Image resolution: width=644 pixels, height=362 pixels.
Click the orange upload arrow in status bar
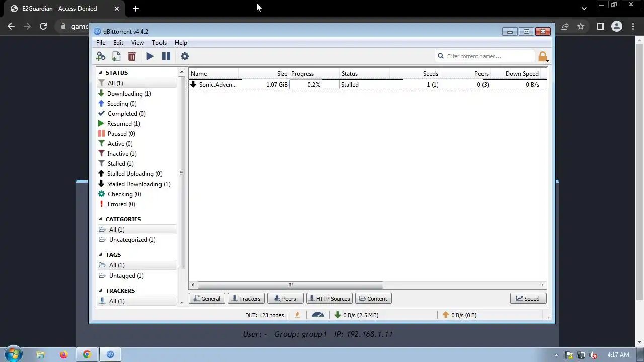(x=446, y=315)
